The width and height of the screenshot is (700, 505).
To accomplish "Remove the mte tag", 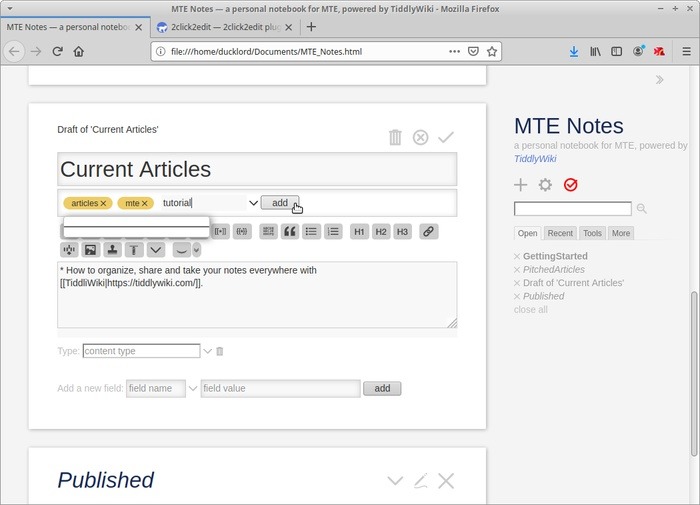I will point(145,203).
